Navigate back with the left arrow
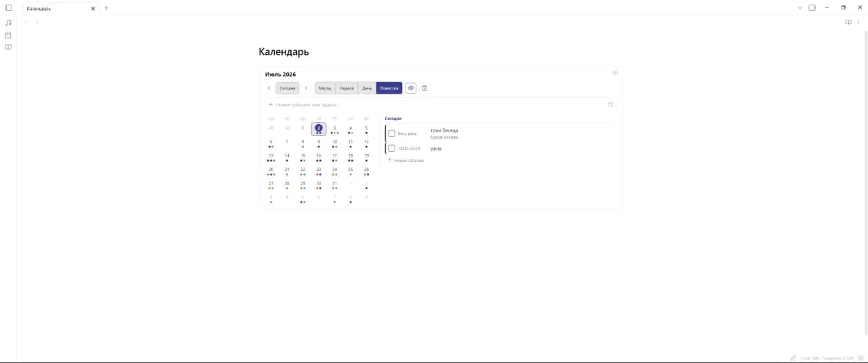The image size is (868, 363). tap(26, 22)
